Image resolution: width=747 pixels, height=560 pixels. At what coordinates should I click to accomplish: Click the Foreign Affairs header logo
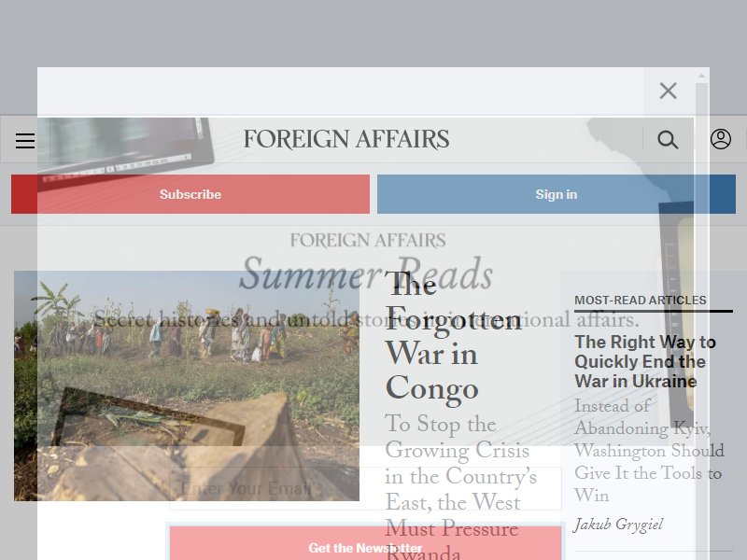click(346, 139)
